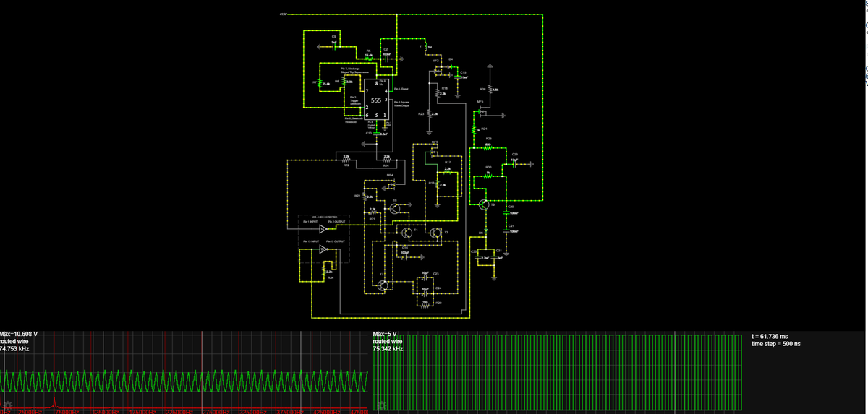Select capacitor C2 labeled 100nF

pos(386,58)
